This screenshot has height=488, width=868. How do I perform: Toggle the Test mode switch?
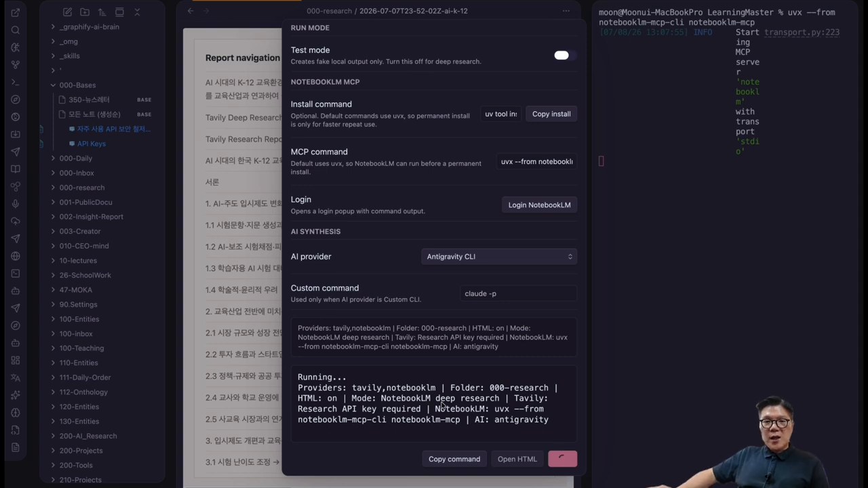coord(564,56)
